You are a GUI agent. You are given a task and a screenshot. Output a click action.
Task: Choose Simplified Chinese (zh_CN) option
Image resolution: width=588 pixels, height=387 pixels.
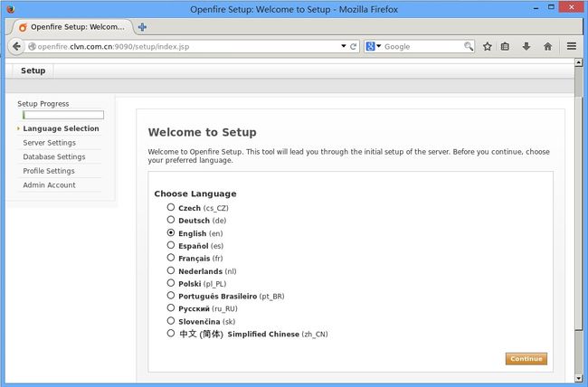pos(171,333)
